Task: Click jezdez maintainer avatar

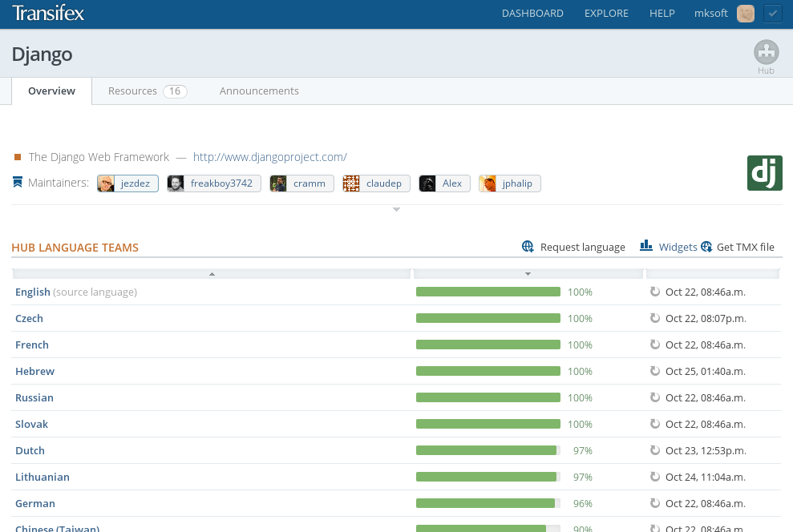Action: 106,183
